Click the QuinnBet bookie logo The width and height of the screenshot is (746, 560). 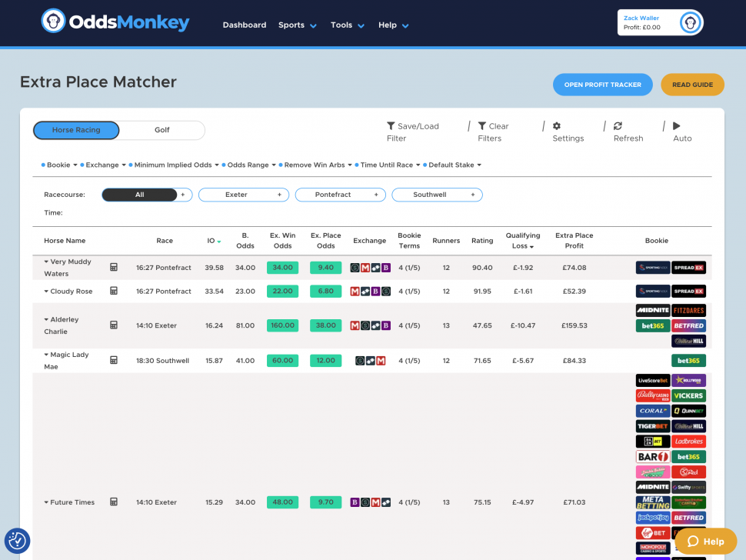click(x=688, y=411)
